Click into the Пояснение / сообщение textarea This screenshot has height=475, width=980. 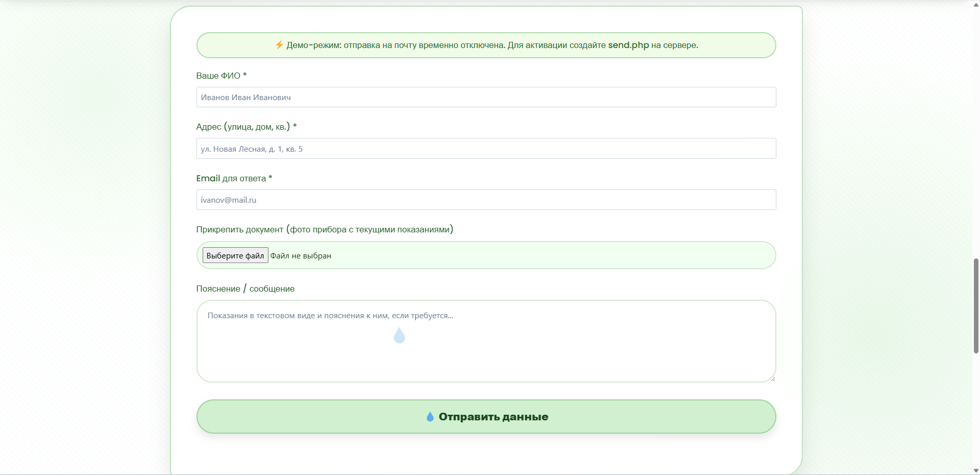pyautogui.click(x=486, y=341)
